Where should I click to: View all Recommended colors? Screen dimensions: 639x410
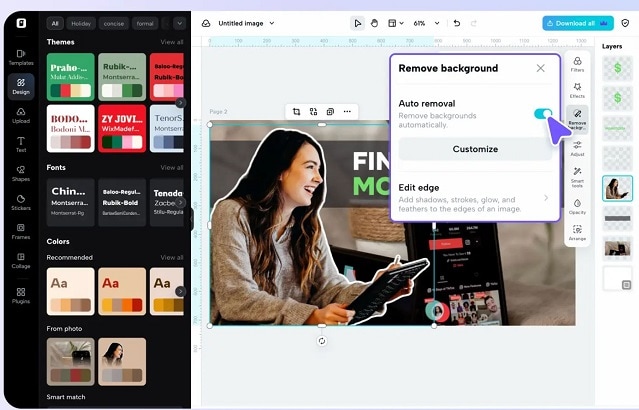172,258
